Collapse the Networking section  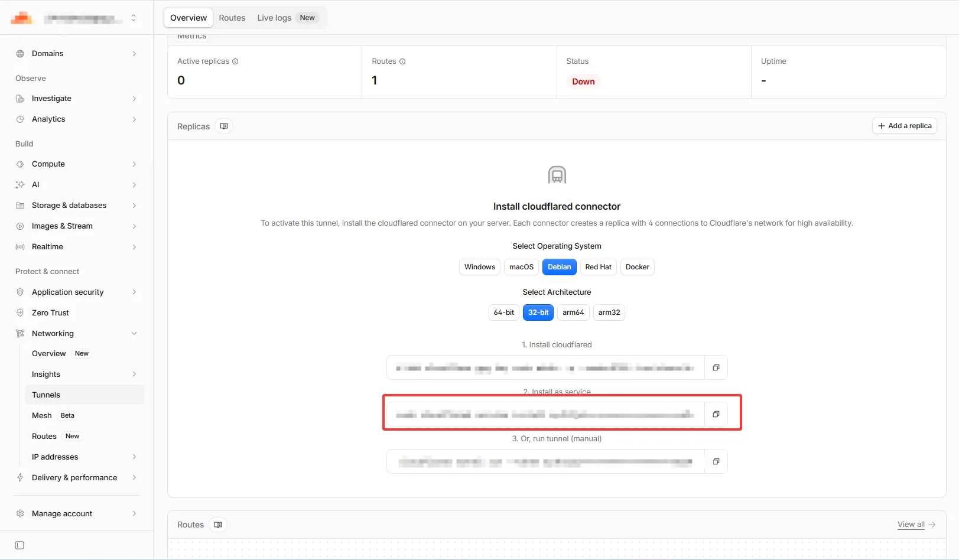pos(77,334)
